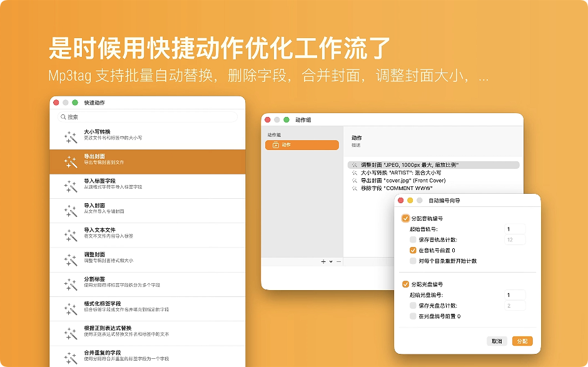Click the wand icon beside 分割标签
This screenshot has height=367, width=588.
(x=71, y=284)
